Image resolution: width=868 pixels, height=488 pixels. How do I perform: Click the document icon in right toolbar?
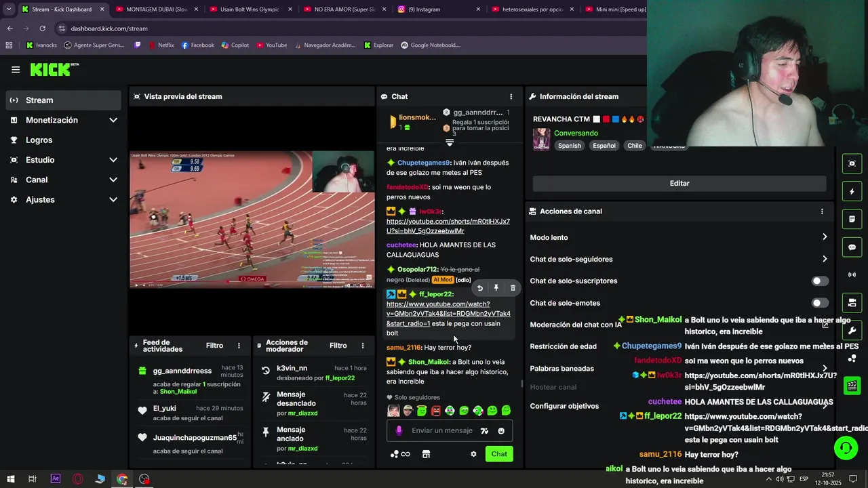(852, 220)
